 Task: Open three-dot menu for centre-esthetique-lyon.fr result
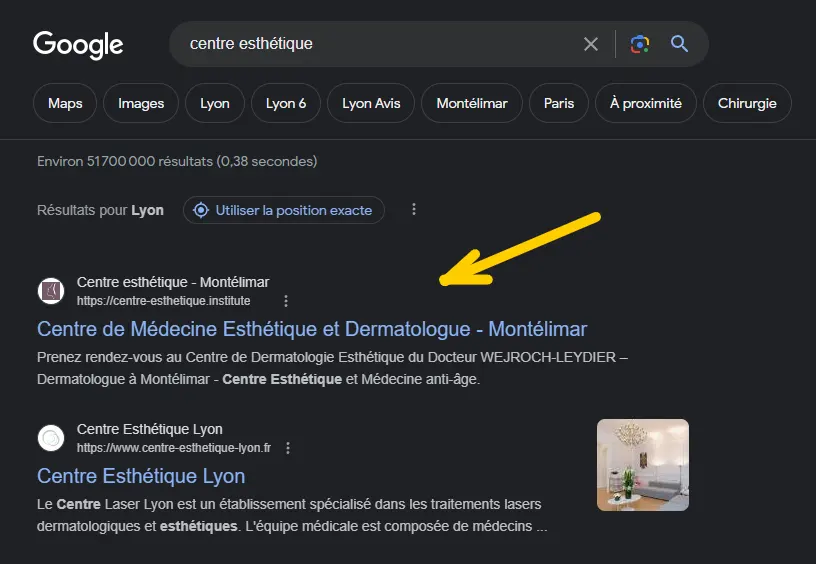tap(288, 448)
